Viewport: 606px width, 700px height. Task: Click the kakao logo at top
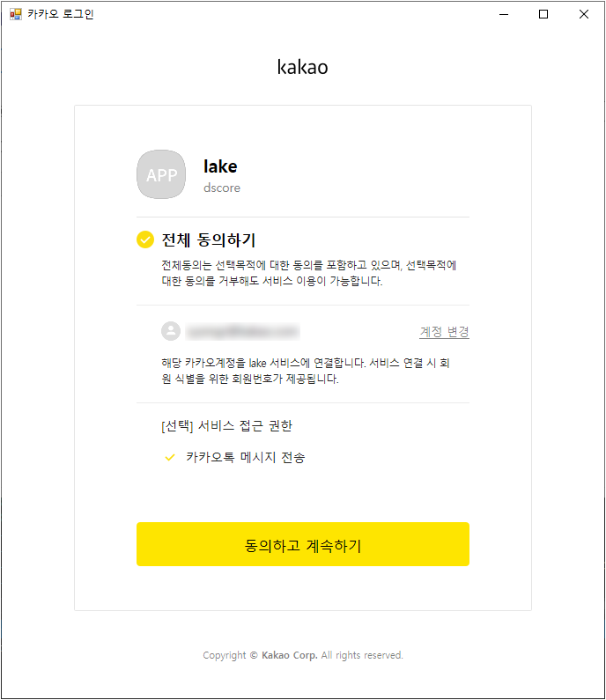(x=302, y=67)
